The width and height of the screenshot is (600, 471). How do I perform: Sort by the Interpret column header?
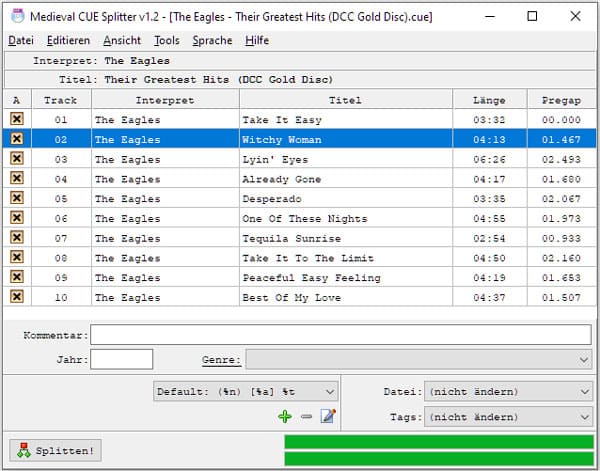click(165, 100)
